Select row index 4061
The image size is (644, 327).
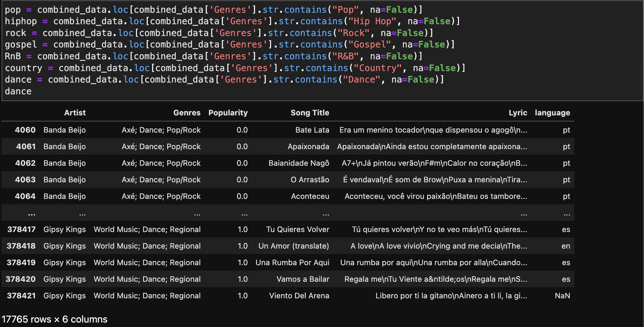(x=26, y=147)
